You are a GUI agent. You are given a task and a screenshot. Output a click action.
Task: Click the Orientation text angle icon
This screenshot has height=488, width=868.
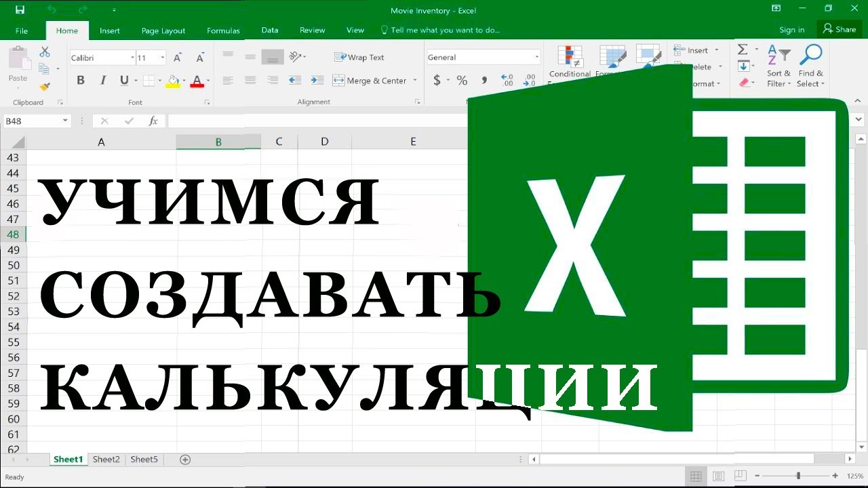tap(295, 57)
